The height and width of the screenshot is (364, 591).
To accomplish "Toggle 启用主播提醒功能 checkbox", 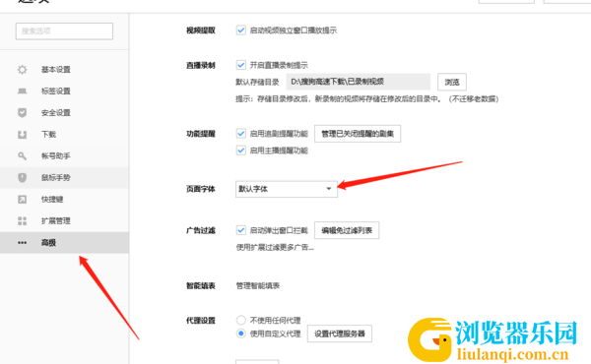I will 241,151.
